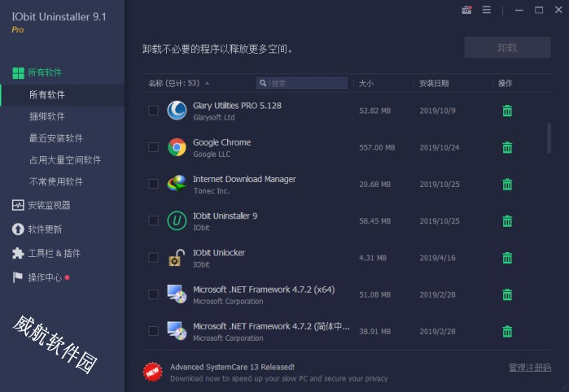Click .NET Framework 4.7.2 简体中文 installer icon

(177, 331)
